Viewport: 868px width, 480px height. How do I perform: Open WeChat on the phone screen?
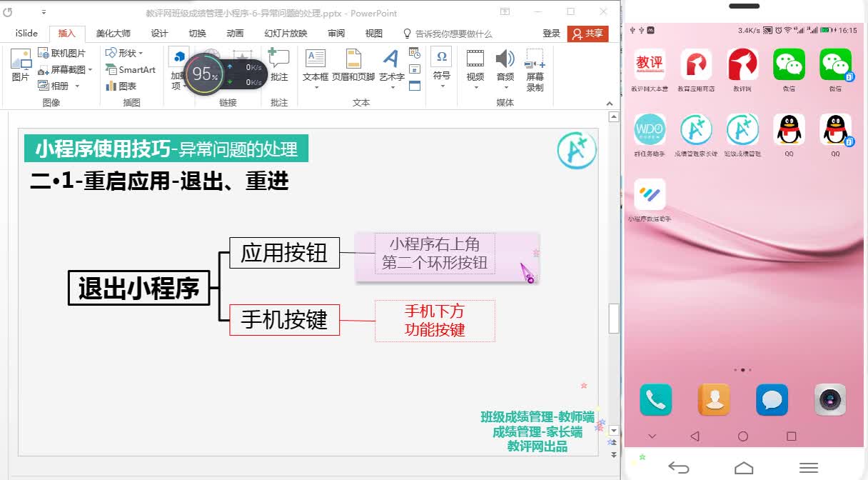click(788, 64)
